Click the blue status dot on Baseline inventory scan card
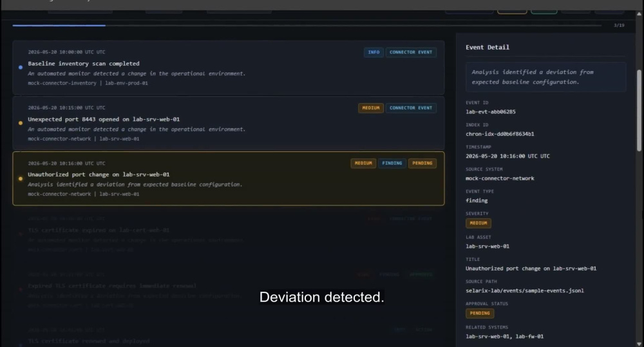The width and height of the screenshot is (644, 347). 21,68
